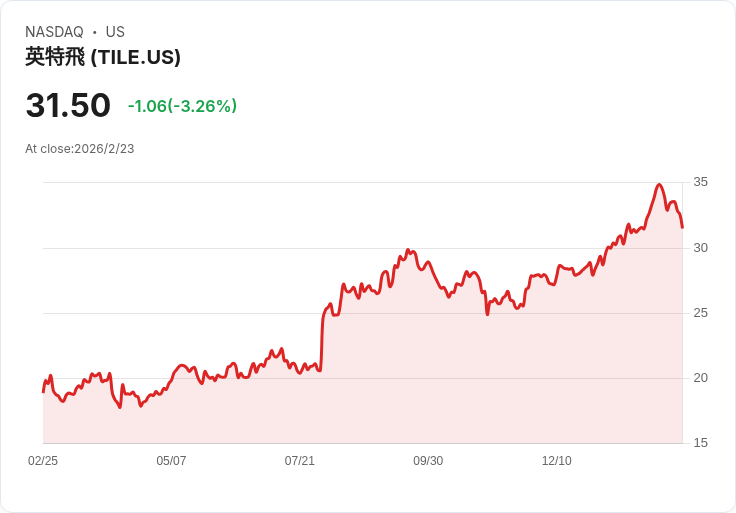Screen dimensions: 736x513
Task: Click the green -1.06(-3.26%) change value
Action: click(182, 106)
